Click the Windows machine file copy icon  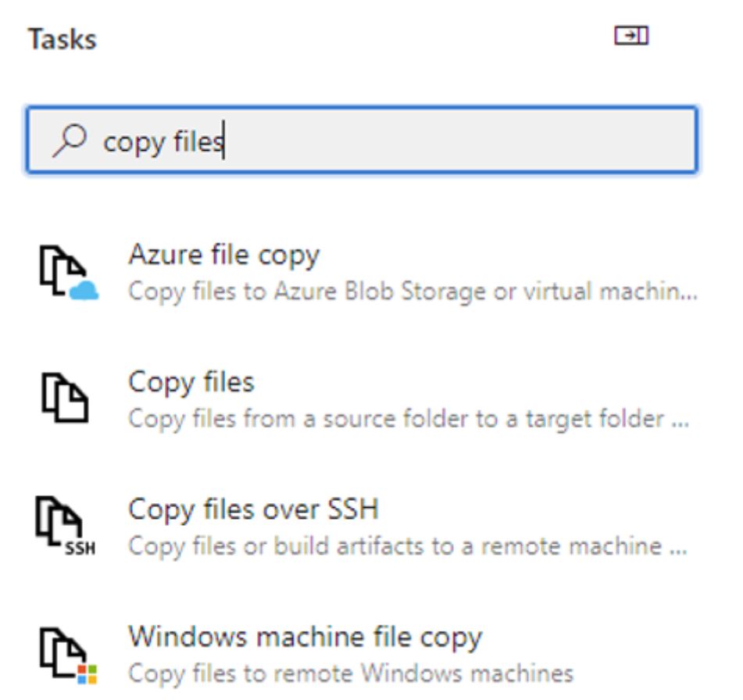pyautogui.click(x=68, y=656)
